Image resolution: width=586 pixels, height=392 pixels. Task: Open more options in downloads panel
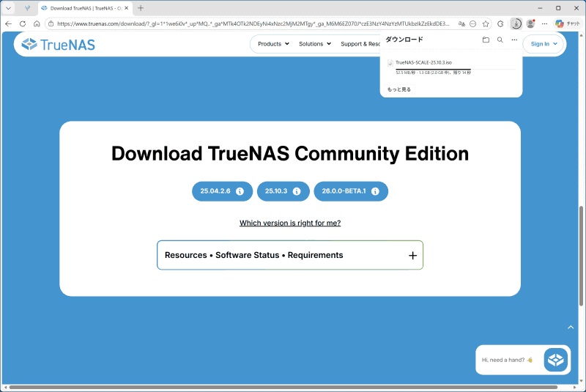pos(514,40)
